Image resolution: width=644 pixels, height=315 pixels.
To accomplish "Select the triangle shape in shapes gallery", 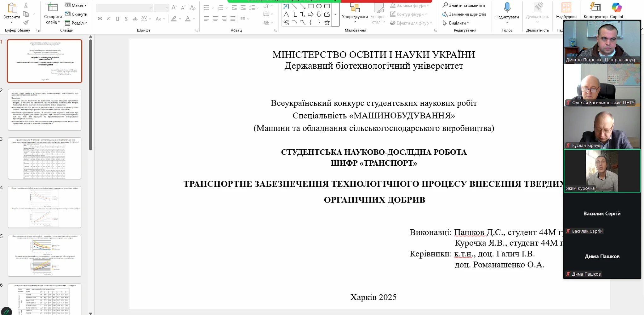I will [286, 14].
